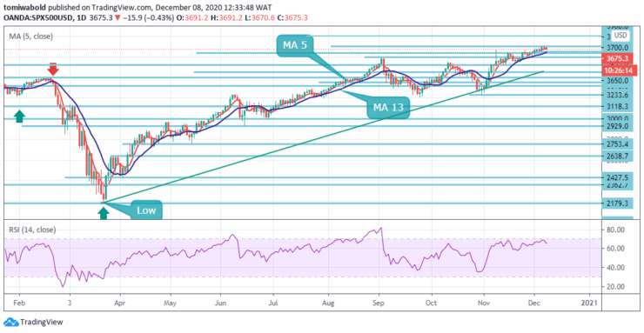644x333 pixels.
Task: Click the Apr label on the time axis
Action: (x=121, y=304)
